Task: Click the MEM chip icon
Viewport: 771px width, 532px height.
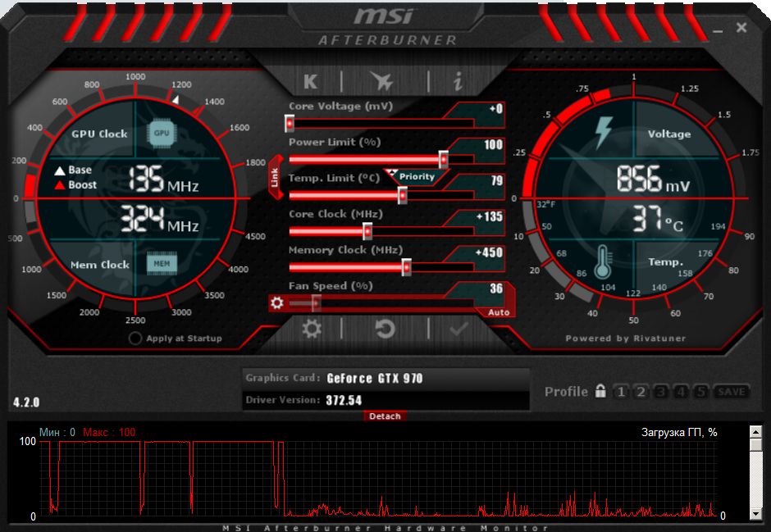Action: [162, 264]
